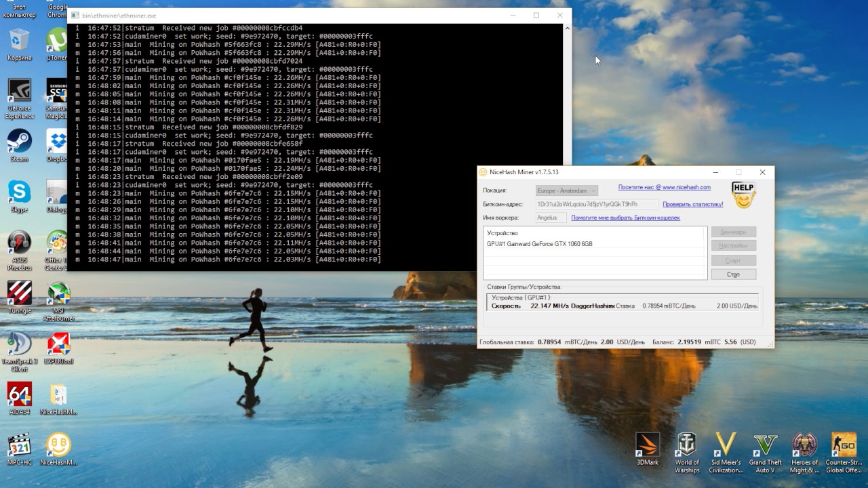Open the NiceHashMiner archive file icon

pos(58,399)
